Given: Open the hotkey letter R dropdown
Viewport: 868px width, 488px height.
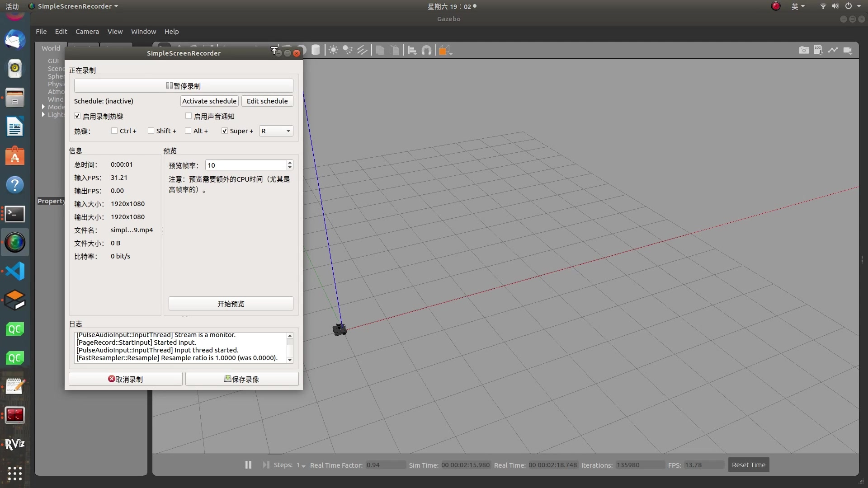Looking at the screenshot, I should click(x=276, y=131).
